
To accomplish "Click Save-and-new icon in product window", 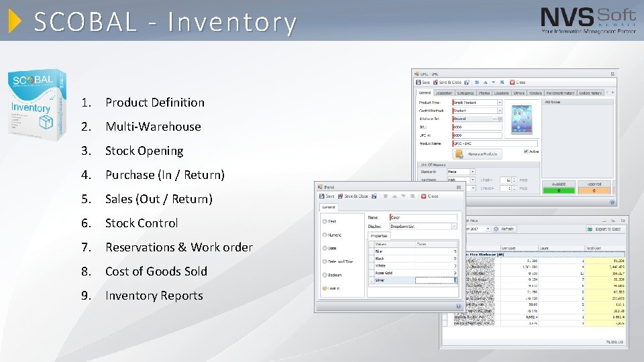I will 467,82.
